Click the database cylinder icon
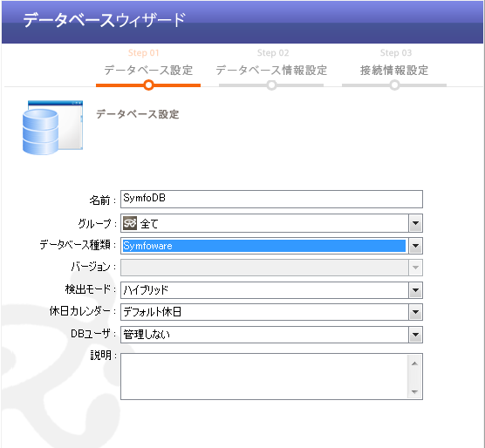Viewport: 485px width, 448px height. [x=52, y=127]
